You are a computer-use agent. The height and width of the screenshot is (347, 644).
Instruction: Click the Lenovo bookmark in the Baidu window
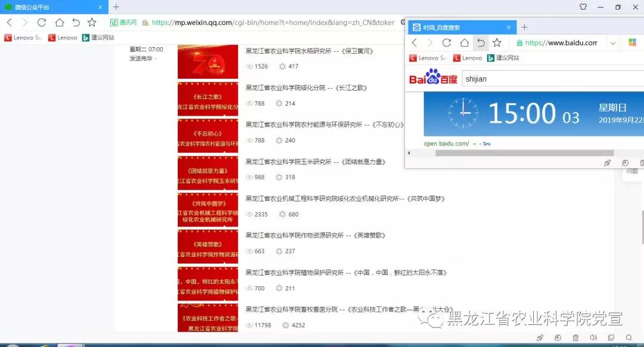click(x=468, y=58)
